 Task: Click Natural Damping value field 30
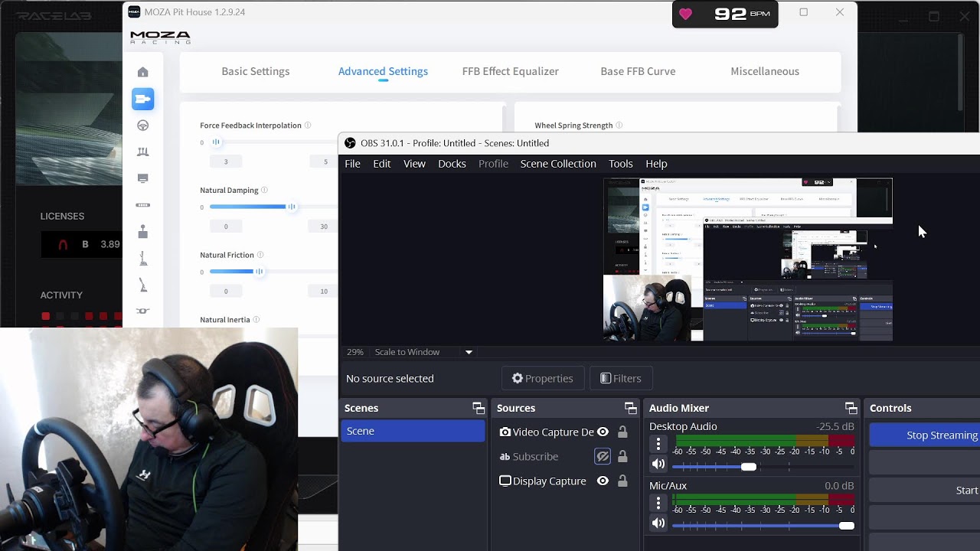[324, 227]
